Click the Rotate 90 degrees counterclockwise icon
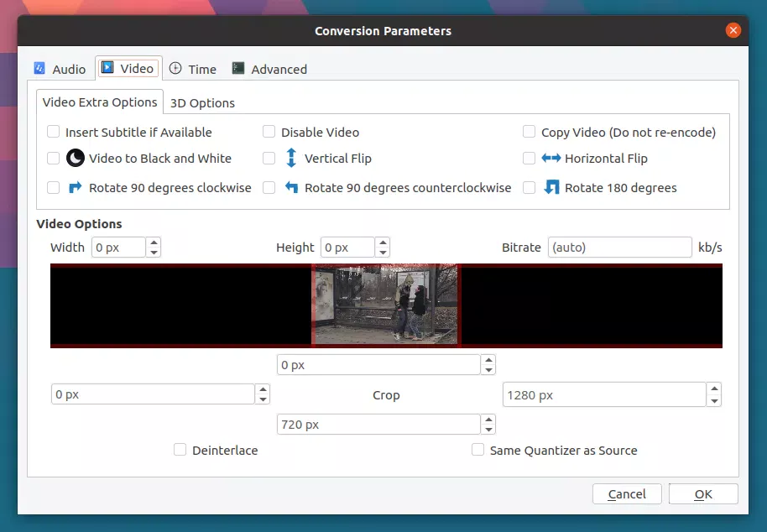Viewport: 767px width, 532px height. tap(290, 187)
